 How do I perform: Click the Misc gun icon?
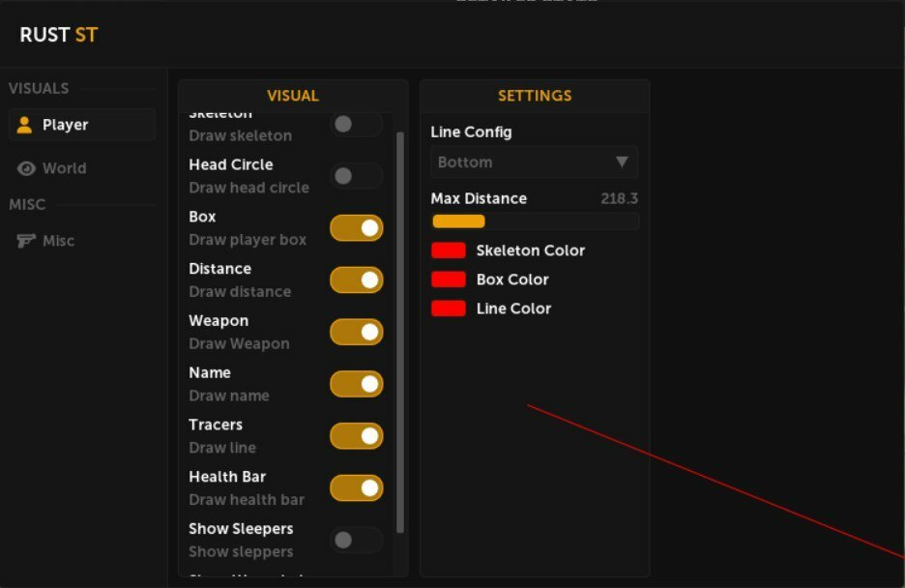26,241
